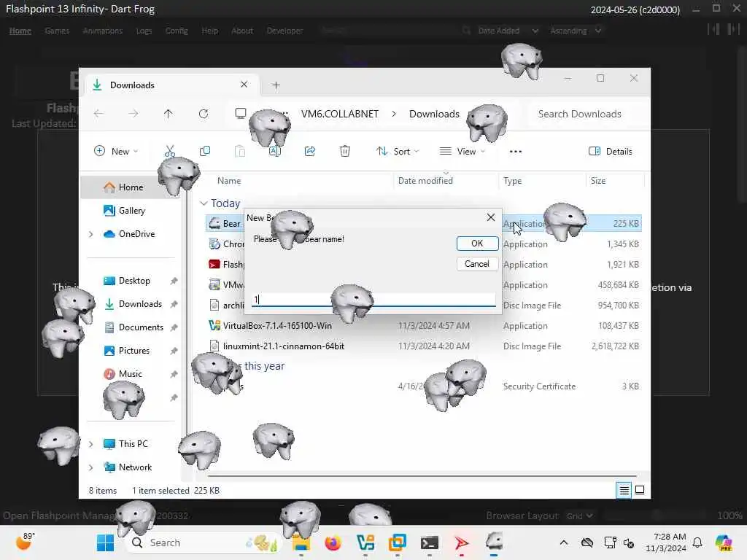
Task: Open the New menu in File Explorer
Action: pos(116,152)
